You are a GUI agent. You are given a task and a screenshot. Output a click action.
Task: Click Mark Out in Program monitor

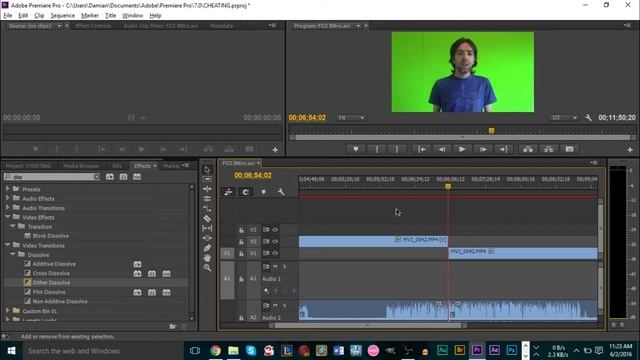(x=397, y=149)
